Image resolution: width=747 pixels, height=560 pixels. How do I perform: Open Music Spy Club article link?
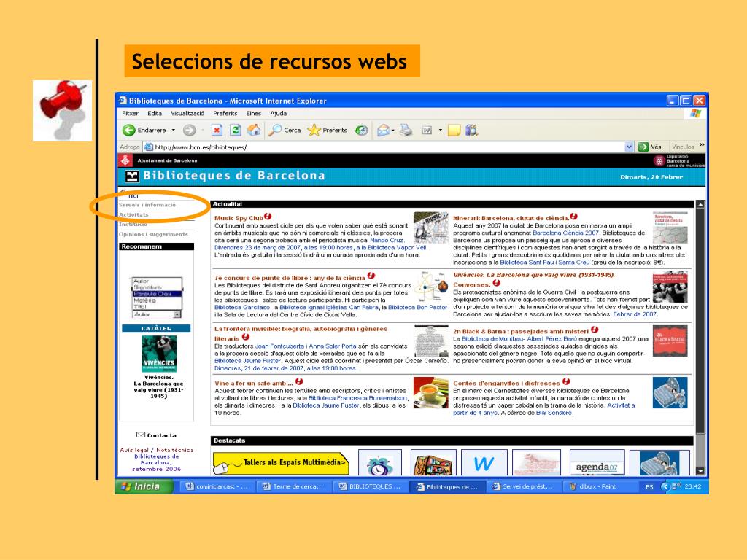pos(239,218)
